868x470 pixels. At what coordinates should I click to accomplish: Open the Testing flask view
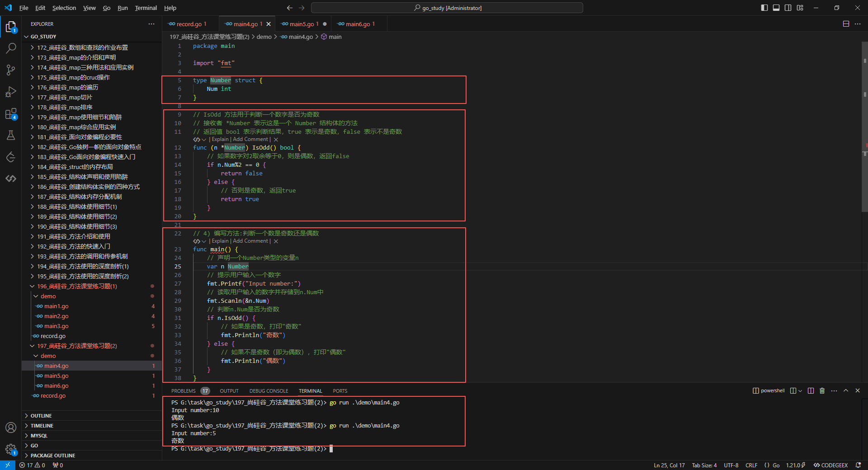pos(11,135)
